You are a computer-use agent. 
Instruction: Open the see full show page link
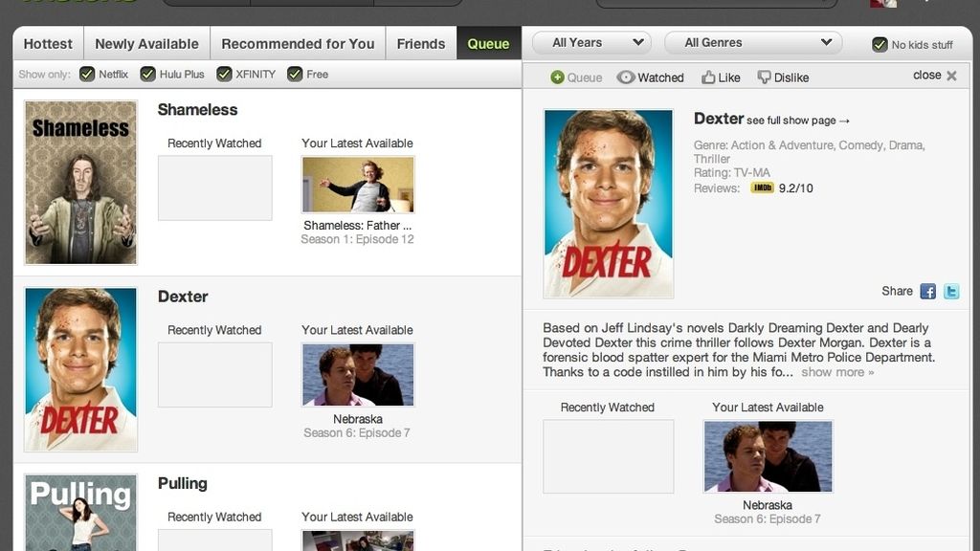point(798,121)
